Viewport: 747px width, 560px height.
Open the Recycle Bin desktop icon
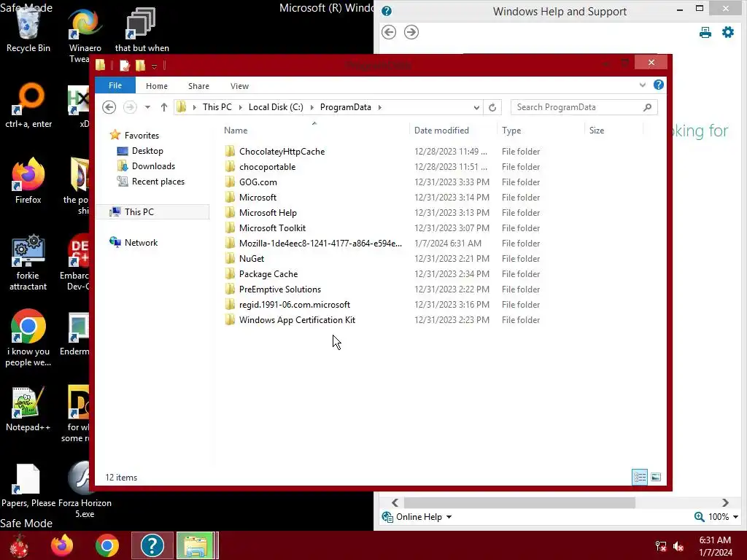[28, 29]
